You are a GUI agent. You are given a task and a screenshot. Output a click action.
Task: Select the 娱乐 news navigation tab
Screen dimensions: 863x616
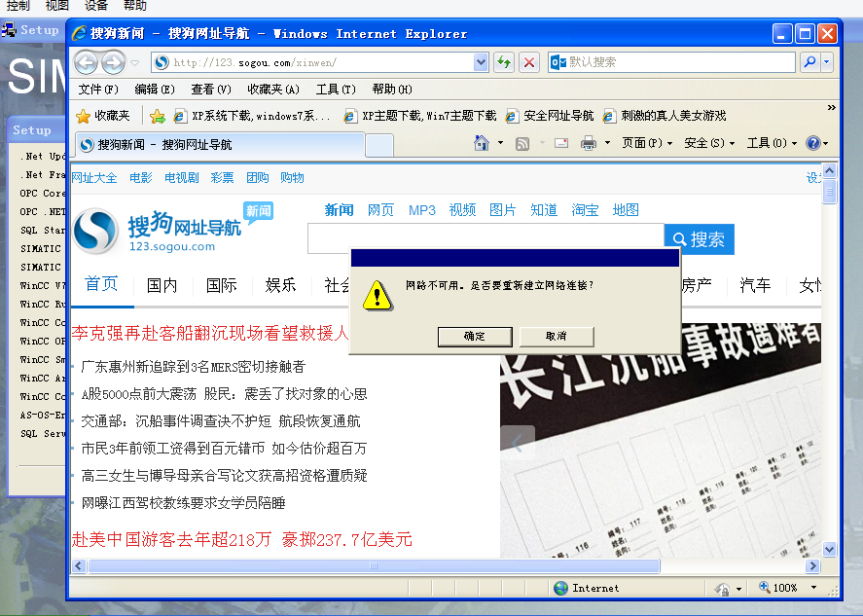pyautogui.click(x=281, y=285)
